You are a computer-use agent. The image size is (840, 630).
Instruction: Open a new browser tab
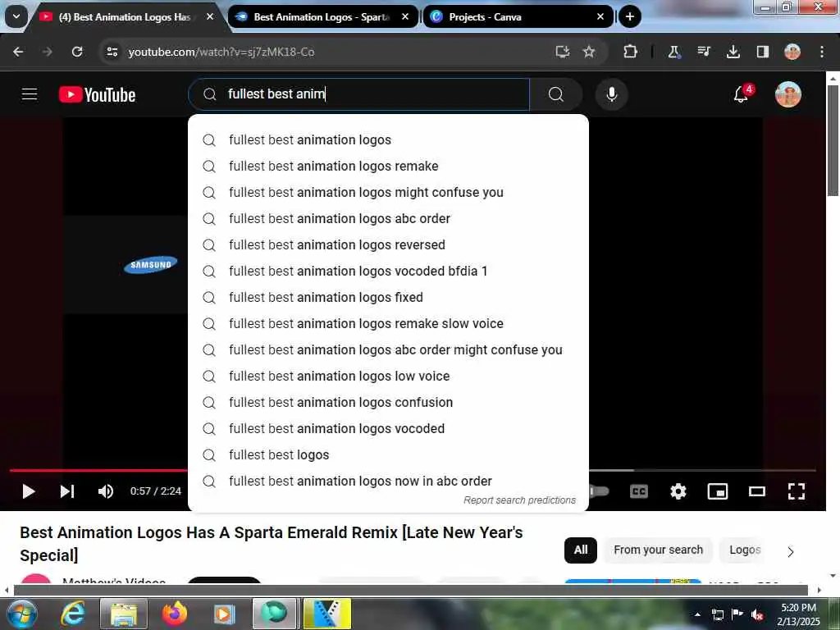630,17
